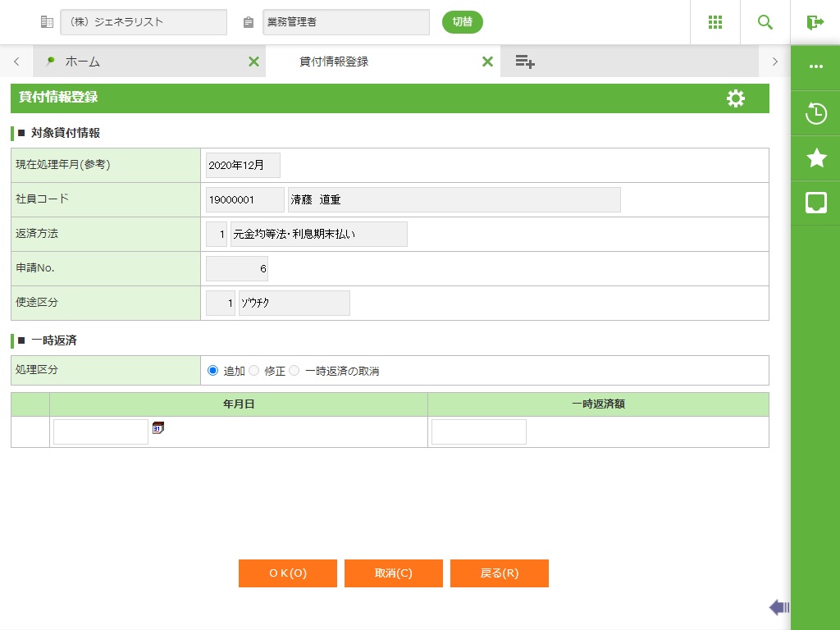
Task: Switch to the ホーム tab
Action: click(82, 62)
